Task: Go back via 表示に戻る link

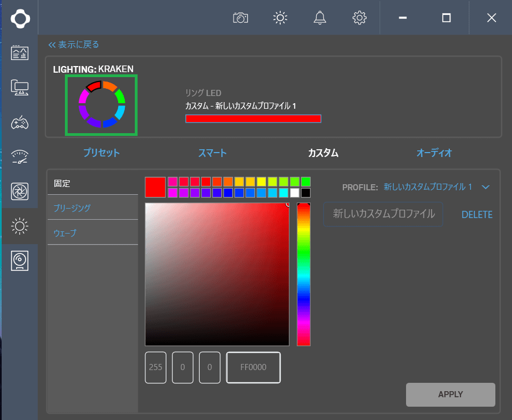Action: 73,45
